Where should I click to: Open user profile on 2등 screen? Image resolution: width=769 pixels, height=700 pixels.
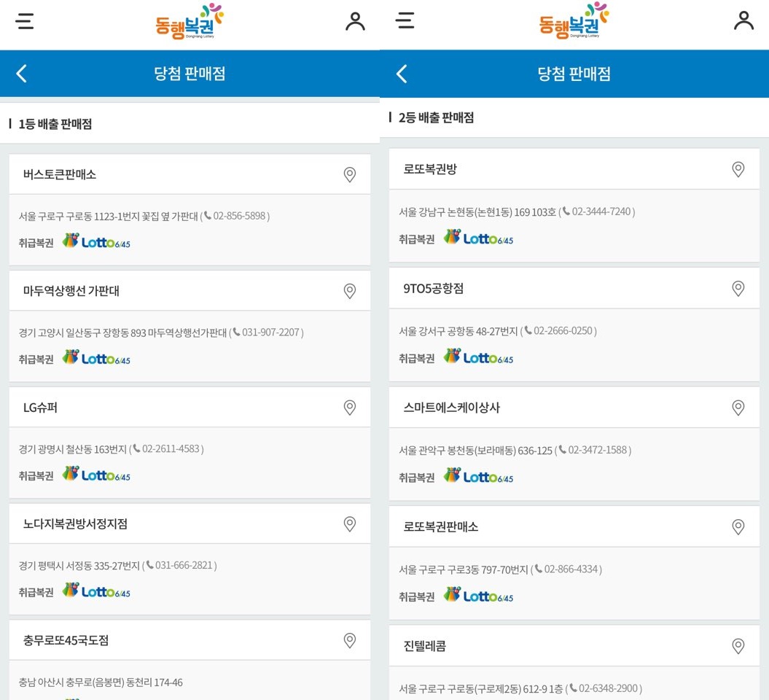pyautogui.click(x=743, y=20)
